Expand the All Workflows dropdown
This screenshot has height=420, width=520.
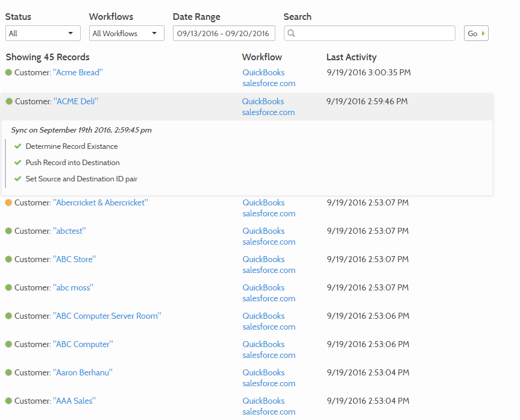pyautogui.click(x=127, y=33)
